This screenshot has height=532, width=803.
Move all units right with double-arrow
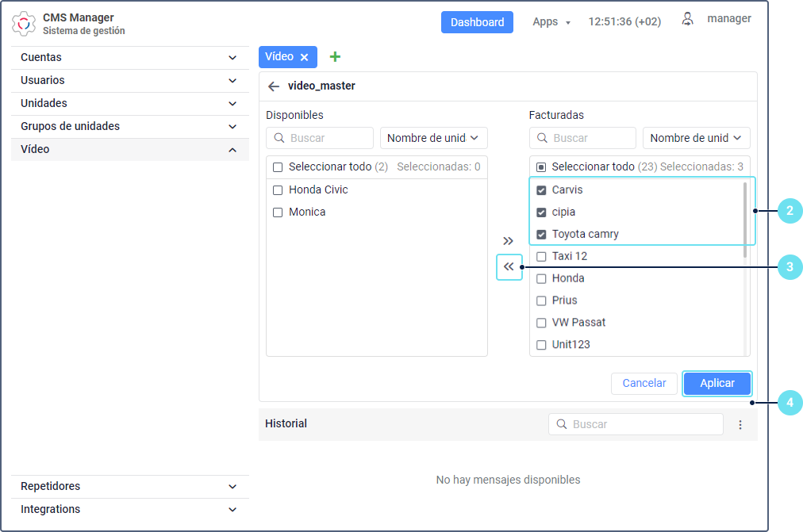[509, 241]
